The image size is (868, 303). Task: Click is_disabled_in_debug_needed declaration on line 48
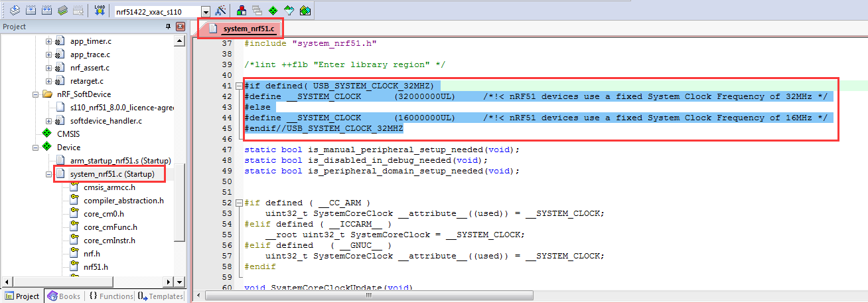(366, 160)
